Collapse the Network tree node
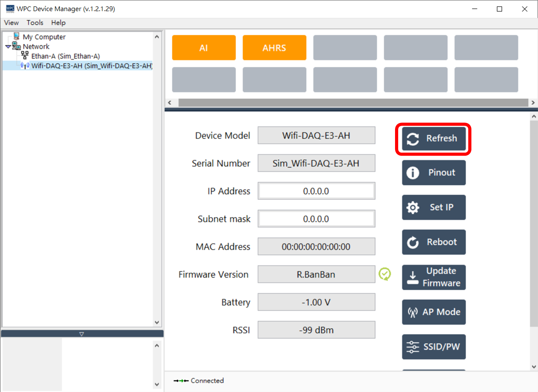The width and height of the screenshot is (538, 392). (8, 47)
